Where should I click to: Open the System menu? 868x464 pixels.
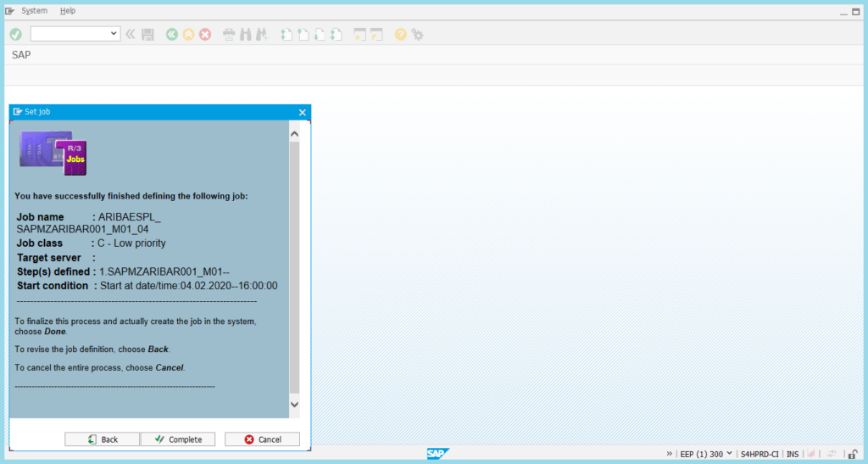34,10
